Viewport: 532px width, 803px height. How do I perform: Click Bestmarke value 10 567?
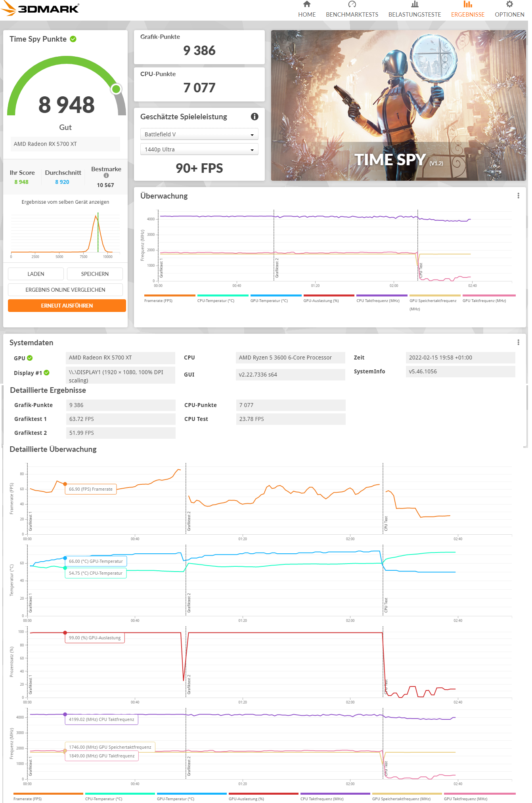click(x=105, y=185)
